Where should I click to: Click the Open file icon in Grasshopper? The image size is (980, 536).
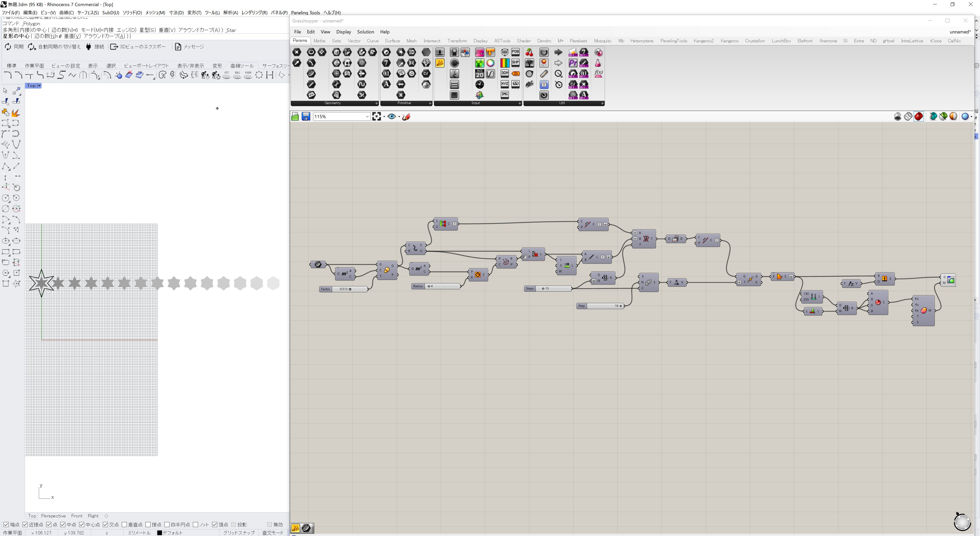[x=295, y=116]
